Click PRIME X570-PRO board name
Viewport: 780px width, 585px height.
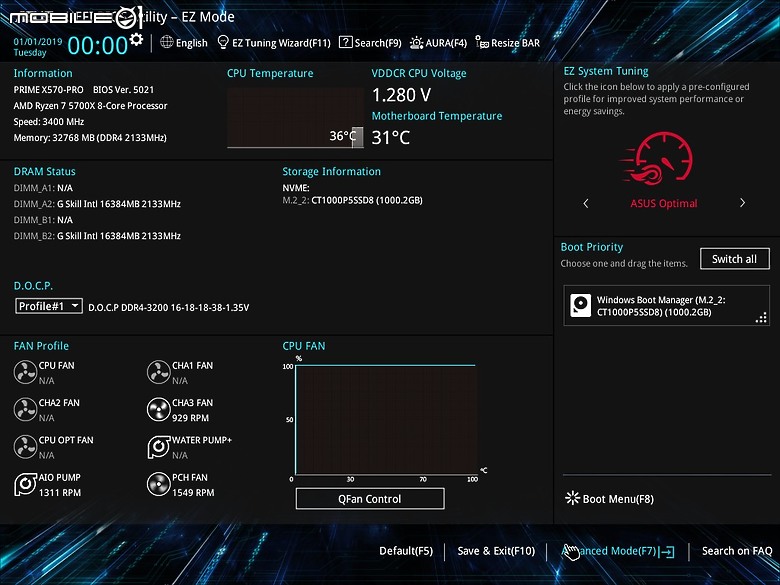pos(48,90)
